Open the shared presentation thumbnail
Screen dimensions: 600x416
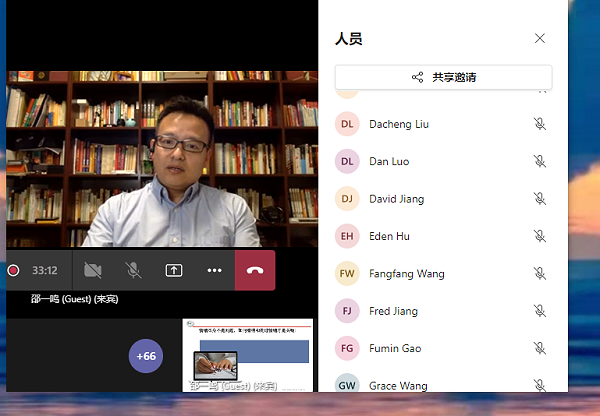coord(247,354)
